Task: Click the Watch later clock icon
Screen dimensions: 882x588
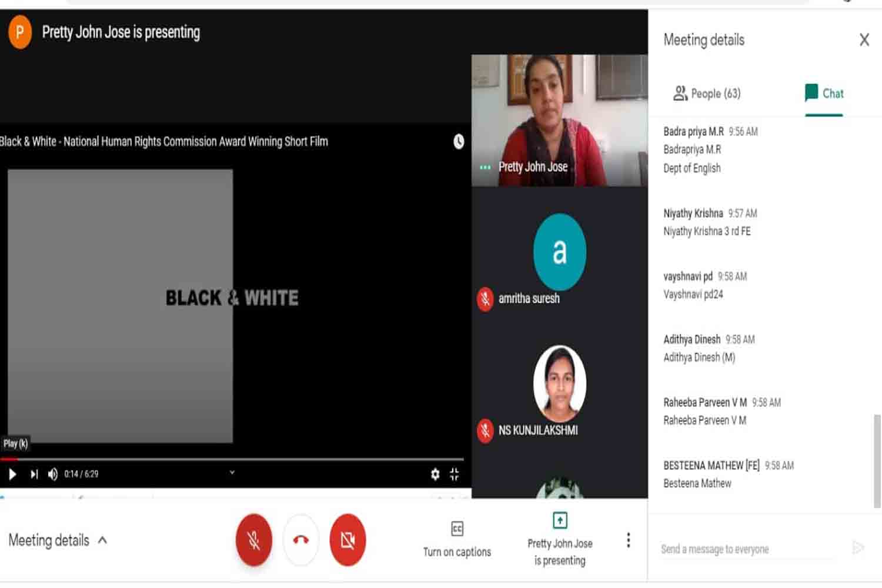Action: [459, 142]
